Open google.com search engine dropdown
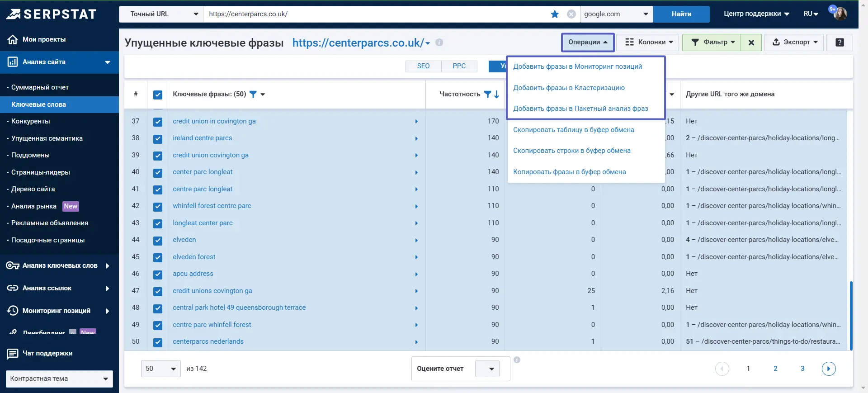 [617, 14]
